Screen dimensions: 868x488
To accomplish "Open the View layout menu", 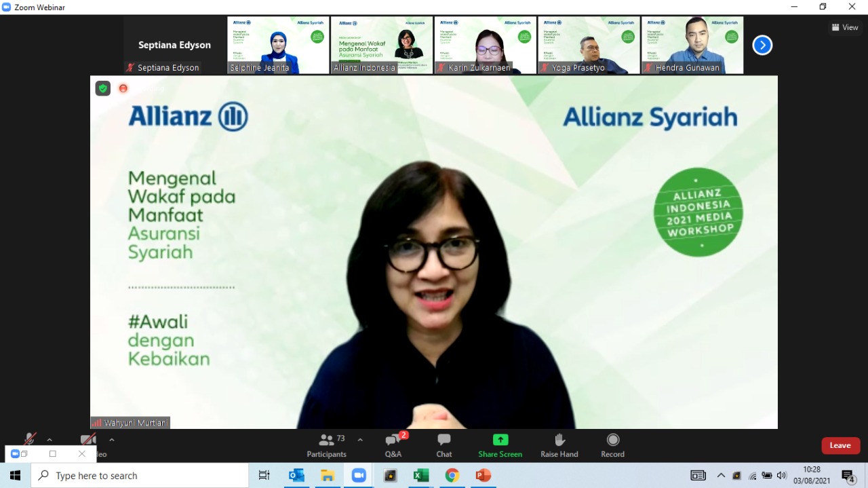I will pos(844,27).
